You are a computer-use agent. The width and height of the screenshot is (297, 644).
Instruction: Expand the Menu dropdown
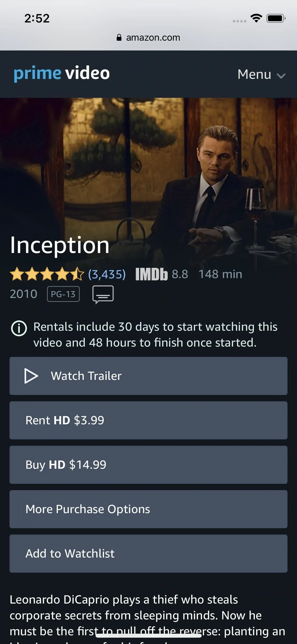[261, 74]
